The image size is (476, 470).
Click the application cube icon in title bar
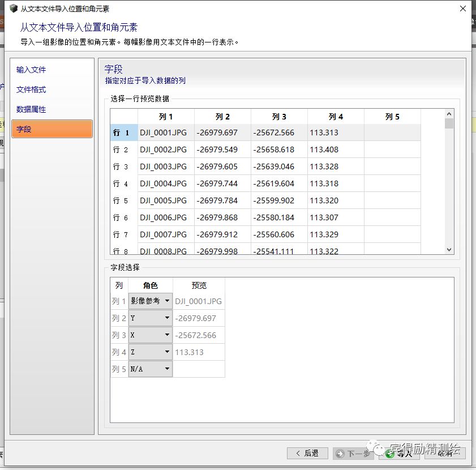tap(14, 8)
